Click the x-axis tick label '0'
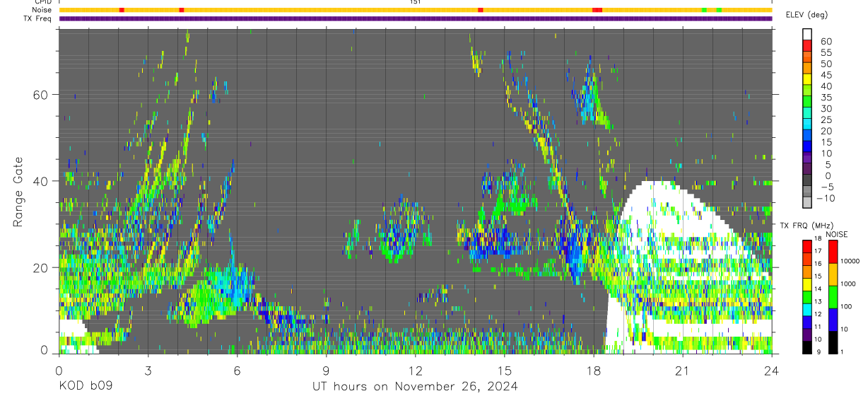Image resolution: width=868 pixels, height=401 pixels. (x=59, y=371)
